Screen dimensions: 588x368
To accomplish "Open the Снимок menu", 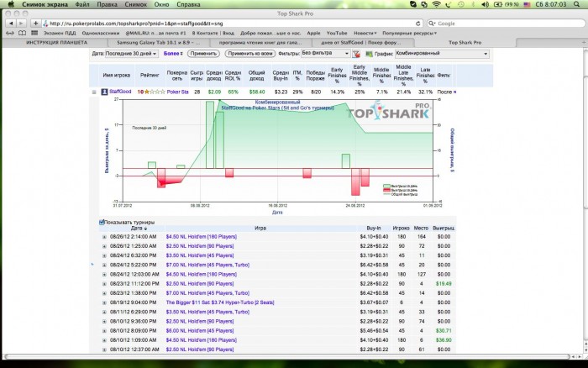I will 136,4.
